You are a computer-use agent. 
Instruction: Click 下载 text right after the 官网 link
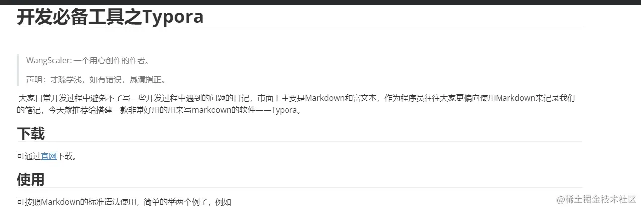(x=67, y=156)
